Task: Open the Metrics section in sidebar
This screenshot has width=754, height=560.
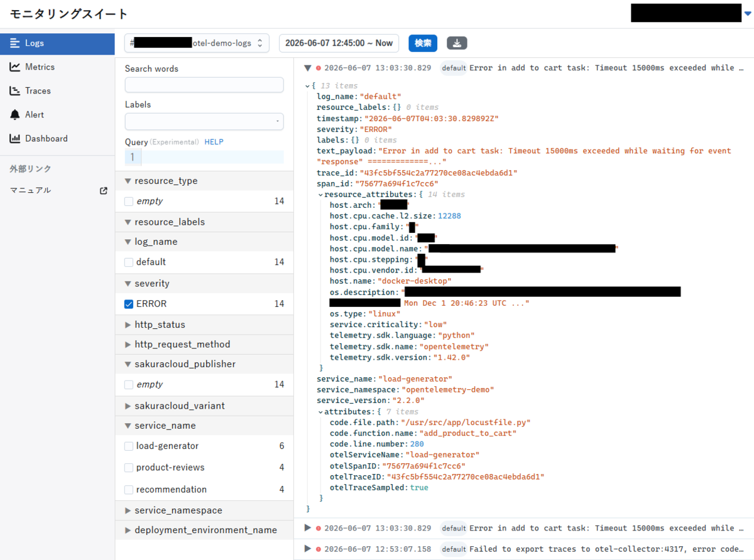Action: (57, 67)
